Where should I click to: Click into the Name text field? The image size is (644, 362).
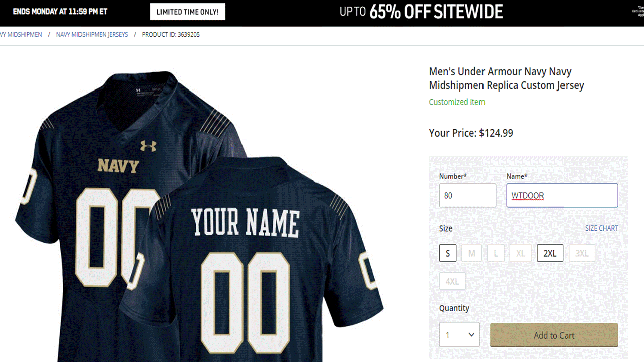(562, 195)
